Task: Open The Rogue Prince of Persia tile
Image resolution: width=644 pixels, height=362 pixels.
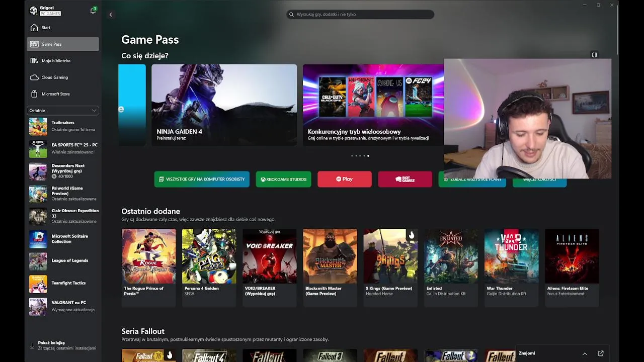Action: coord(149,267)
